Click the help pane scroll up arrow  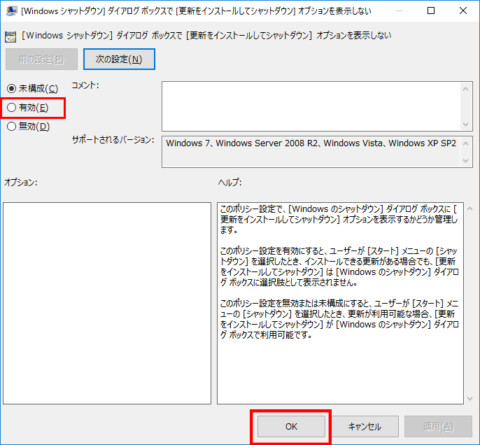470,209
